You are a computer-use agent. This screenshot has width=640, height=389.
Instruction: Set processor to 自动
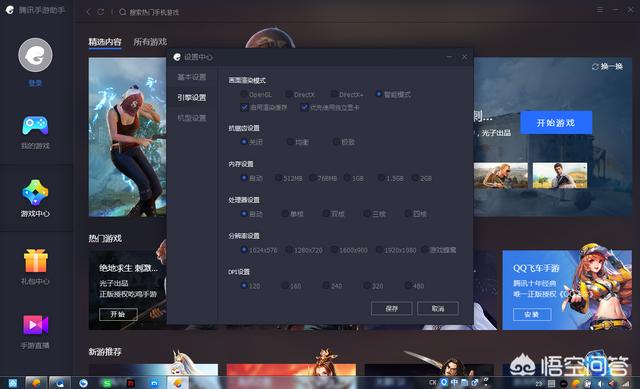[244, 213]
